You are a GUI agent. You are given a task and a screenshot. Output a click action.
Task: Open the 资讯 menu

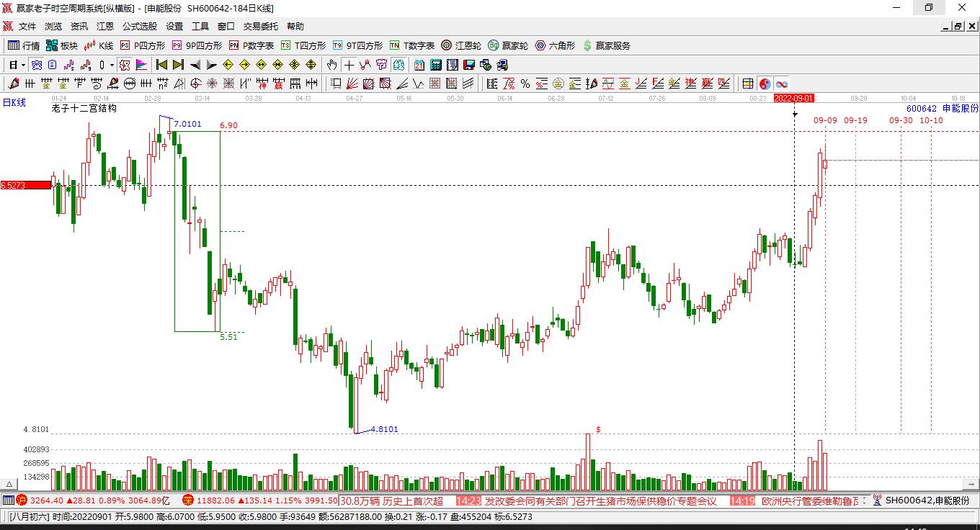79,27
